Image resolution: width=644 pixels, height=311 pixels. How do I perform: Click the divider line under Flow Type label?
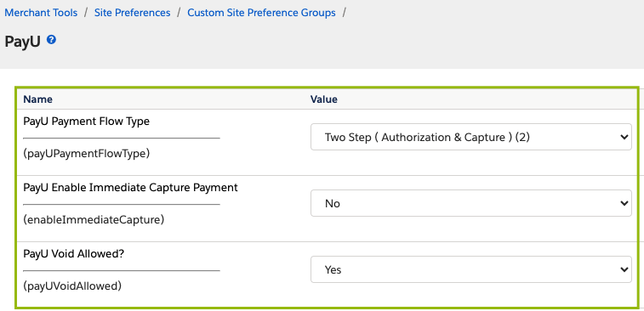[x=122, y=138]
